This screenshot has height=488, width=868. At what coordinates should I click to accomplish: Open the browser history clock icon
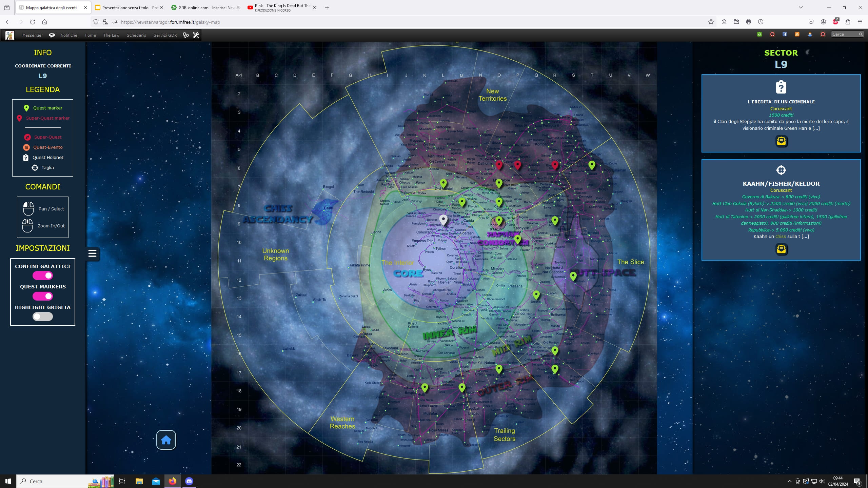coord(761,22)
